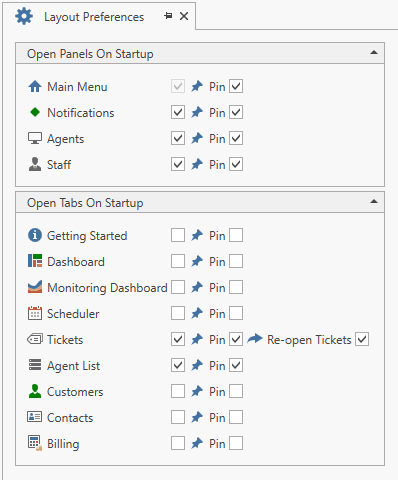This screenshot has height=480, width=398.
Task: Click the Scheduler calendar icon
Action: pos(35,313)
